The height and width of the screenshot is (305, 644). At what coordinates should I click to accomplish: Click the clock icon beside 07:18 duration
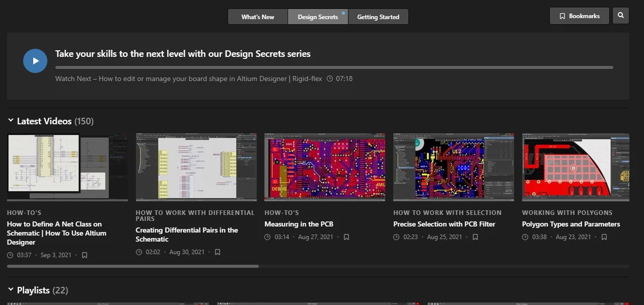click(330, 79)
